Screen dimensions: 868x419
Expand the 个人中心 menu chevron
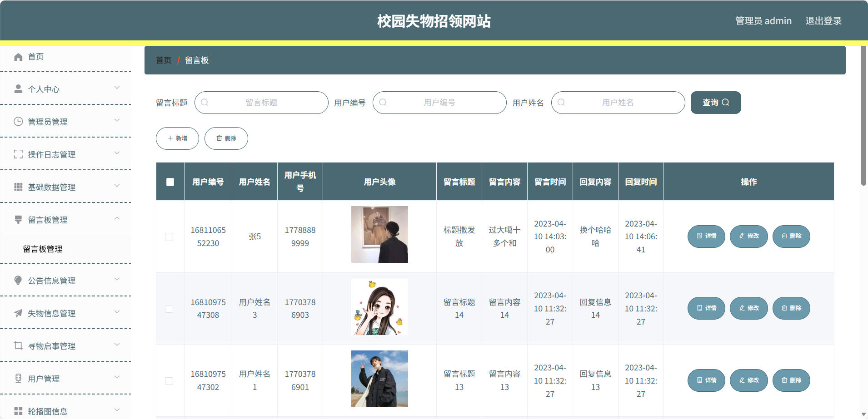pyautogui.click(x=117, y=88)
